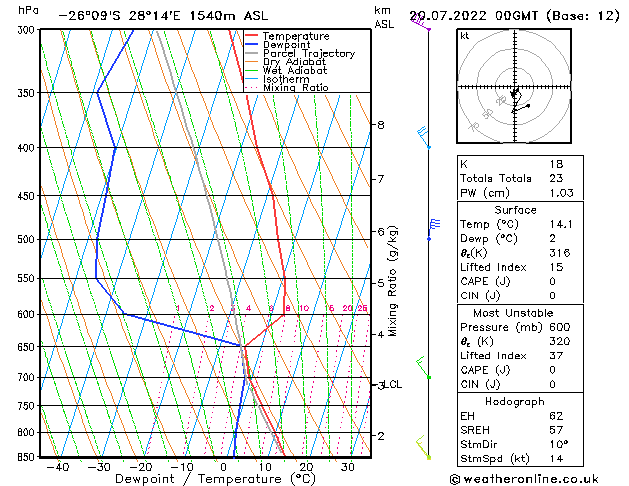
Task: Select the 'Isotherm' legend label
Action: click(x=286, y=79)
